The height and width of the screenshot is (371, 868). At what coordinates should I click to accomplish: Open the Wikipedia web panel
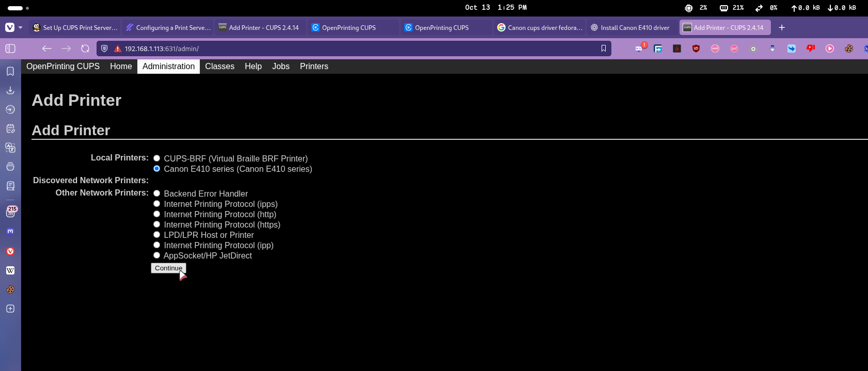(x=10, y=270)
